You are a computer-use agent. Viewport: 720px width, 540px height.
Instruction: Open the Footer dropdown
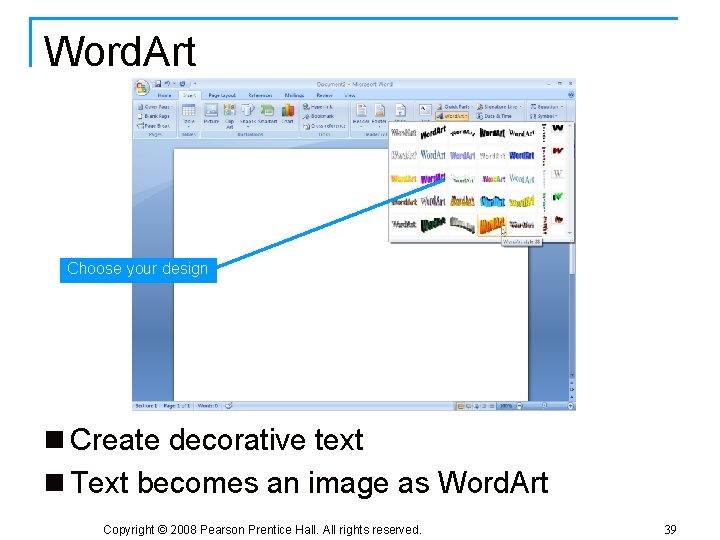[379, 115]
